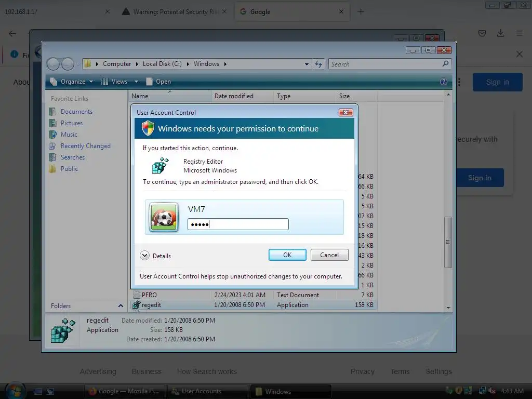Switch to the Google browser tab
This screenshot has height=399, width=532.
pyautogui.click(x=292, y=11)
